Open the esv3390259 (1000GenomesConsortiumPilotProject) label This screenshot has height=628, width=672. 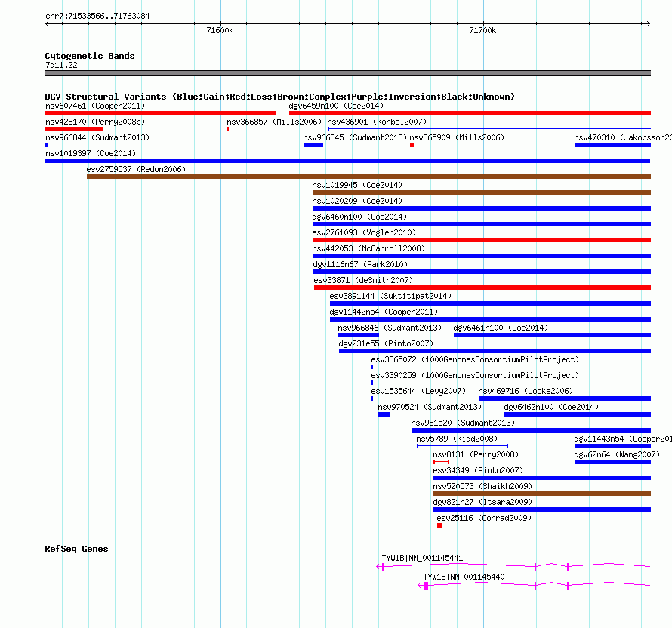[475, 375]
